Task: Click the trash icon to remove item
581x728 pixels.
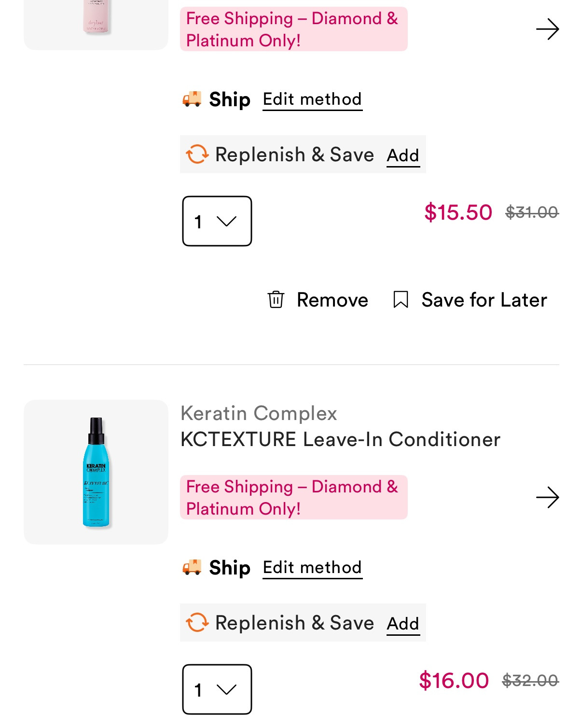Action: (x=277, y=300)
